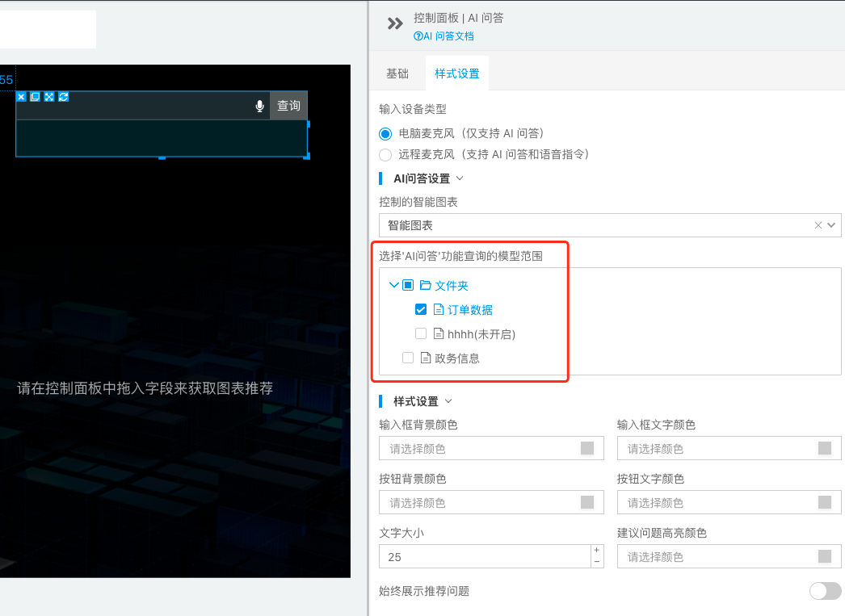Image resolution: width=845 pixels, height=616 pixels.
Task: Click the document icon beside hhhh(未开启)
Action: pyautogui.click(x=439, y=334)
